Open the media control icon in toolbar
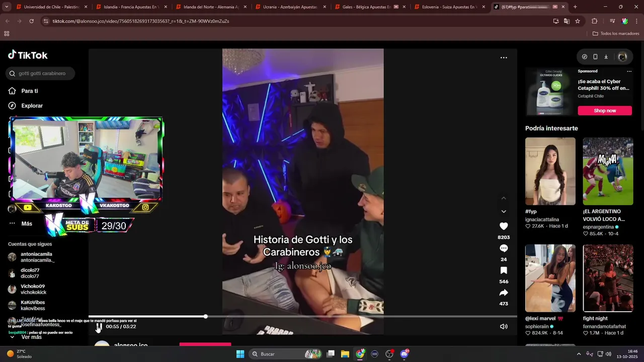 pos(612,21)
